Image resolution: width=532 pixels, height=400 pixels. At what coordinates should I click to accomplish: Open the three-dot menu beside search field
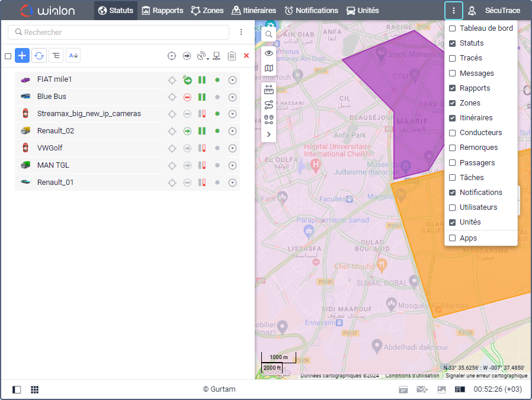coord(241,32)
